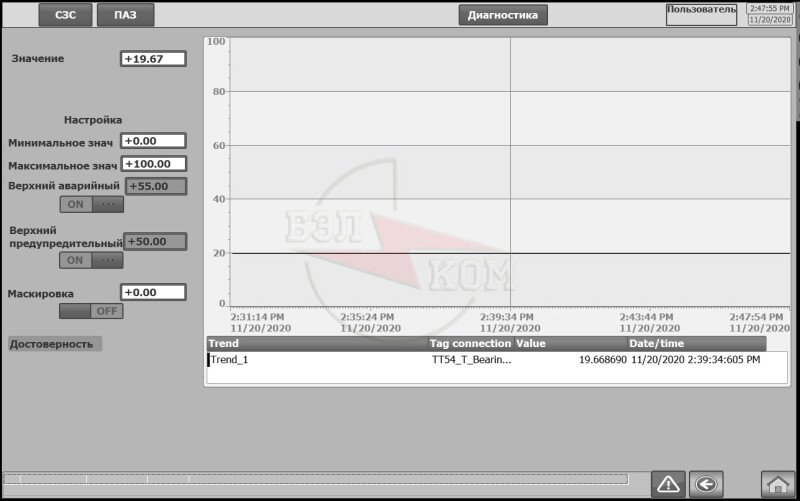
Task: Click the 2:43:44 PM time axis label
Action: [646, 317]
